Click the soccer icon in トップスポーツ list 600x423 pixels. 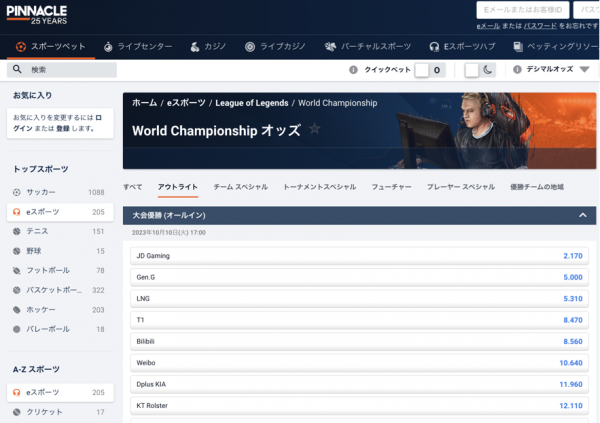click(x=16, y=192)
